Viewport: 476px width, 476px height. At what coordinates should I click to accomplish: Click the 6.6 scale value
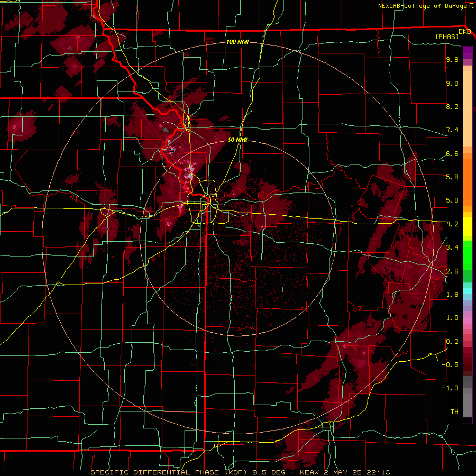click(452, 153)
